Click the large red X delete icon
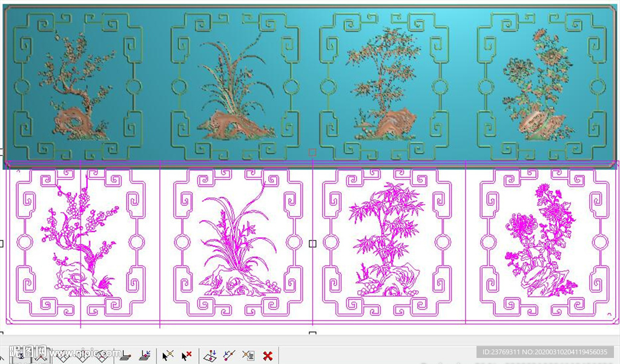This screenshot has height=364, width=620. pyautogui.click(x=266, y=356)
